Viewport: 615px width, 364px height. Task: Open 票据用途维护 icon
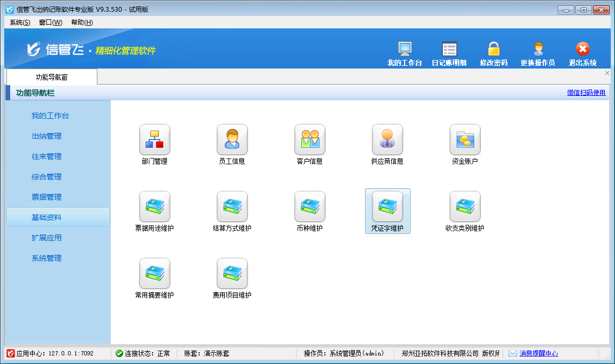155,207
